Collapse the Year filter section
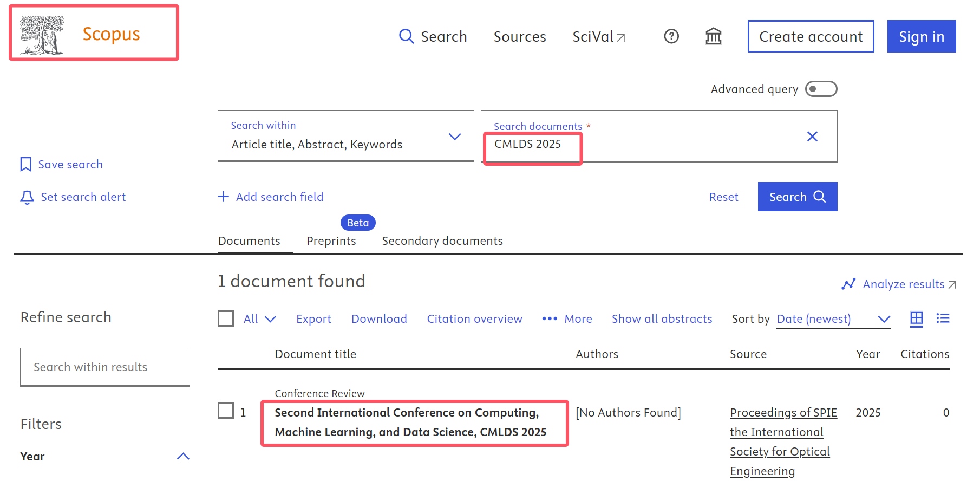Image resolution: width=980 pixels, height=481 pixels. tap(183, 457)
